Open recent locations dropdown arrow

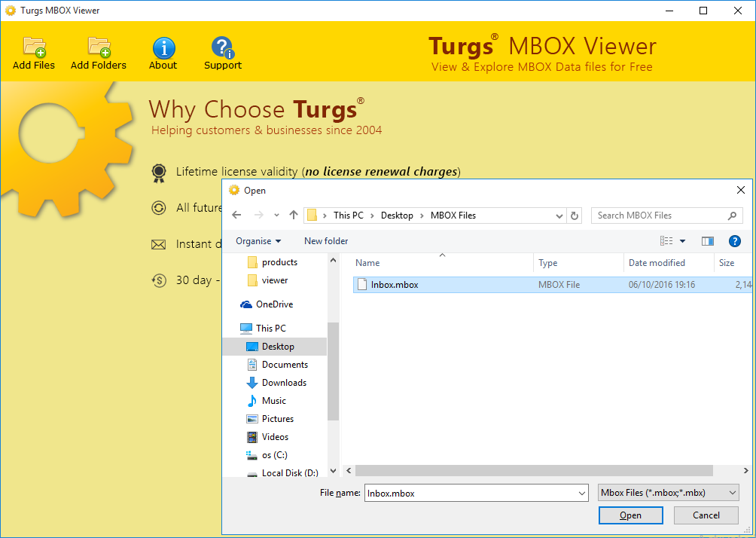coord(276,216)
